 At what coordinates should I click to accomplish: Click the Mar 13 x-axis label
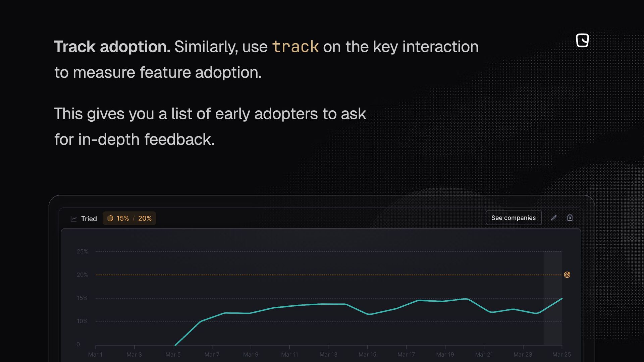point(328,354)
